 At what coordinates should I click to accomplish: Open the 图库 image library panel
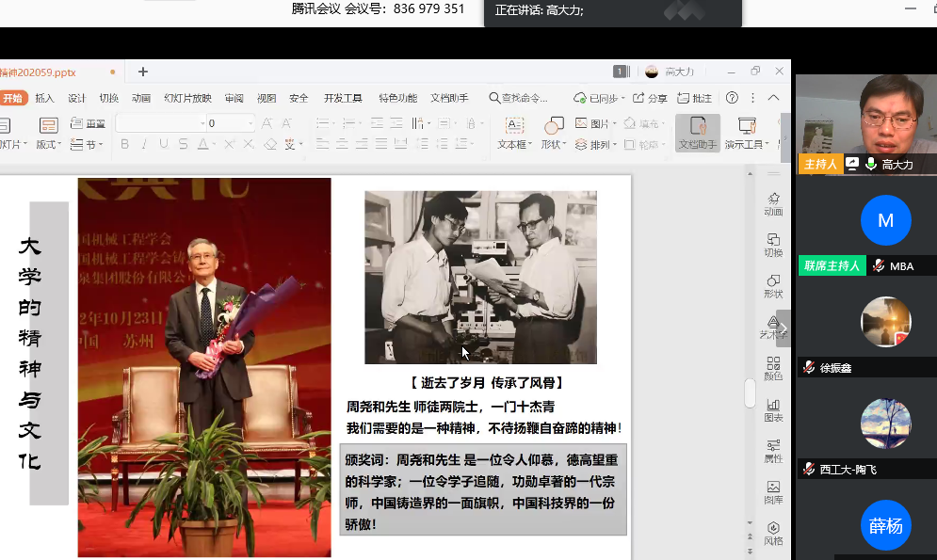(773, 491)
